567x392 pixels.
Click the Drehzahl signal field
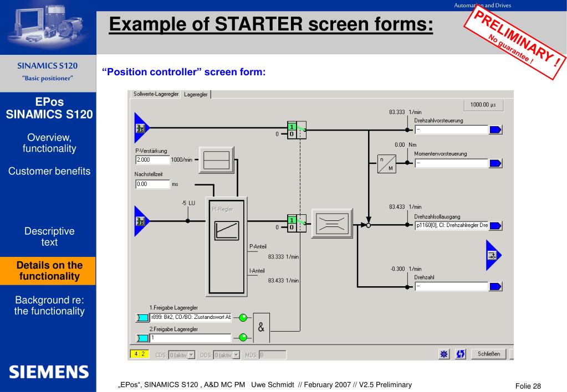(x=451, y=286)
